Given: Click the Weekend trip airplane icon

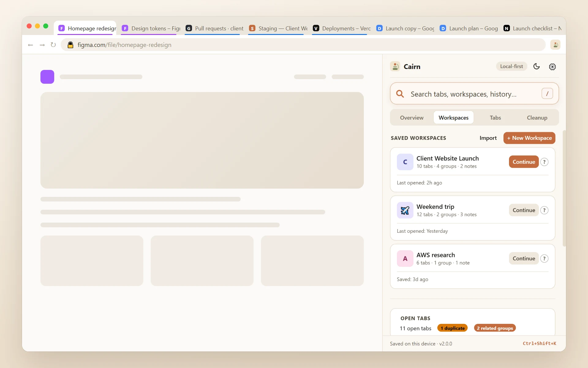Looking at the screenshot, I should click(x=405, y=210).
